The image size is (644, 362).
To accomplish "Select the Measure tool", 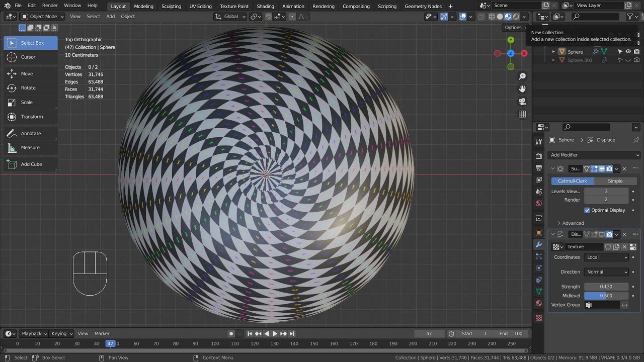I will tap(30, 147).
